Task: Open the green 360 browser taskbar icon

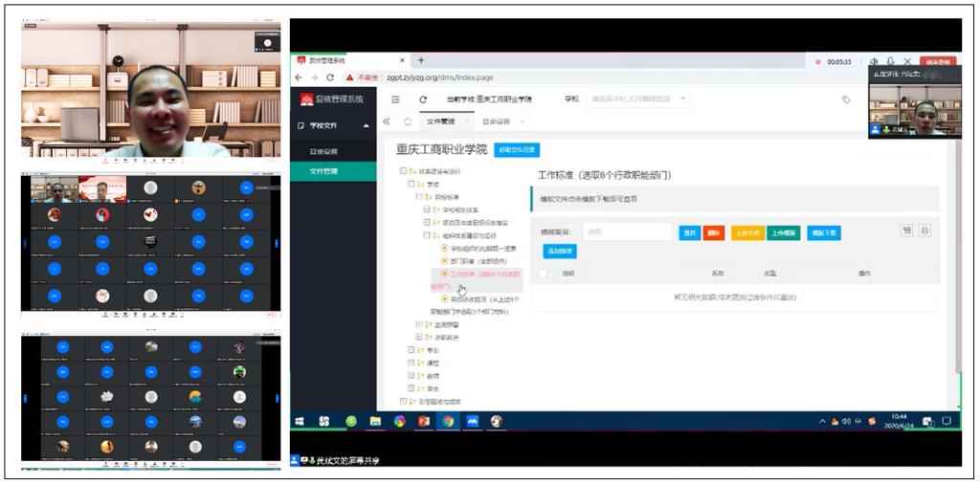Action: (x=351, y=421)
